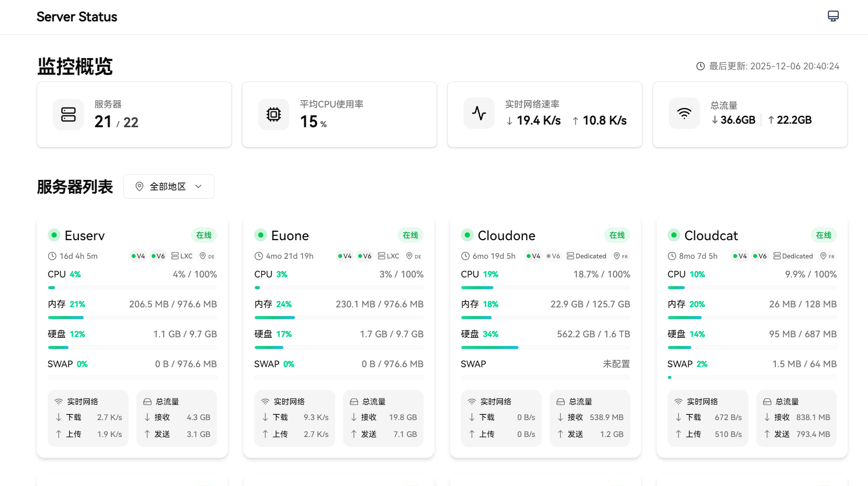This screenshot has height=486, width=868.
Task: Click the network activity pulse icon
Action: tap(479, 113)
